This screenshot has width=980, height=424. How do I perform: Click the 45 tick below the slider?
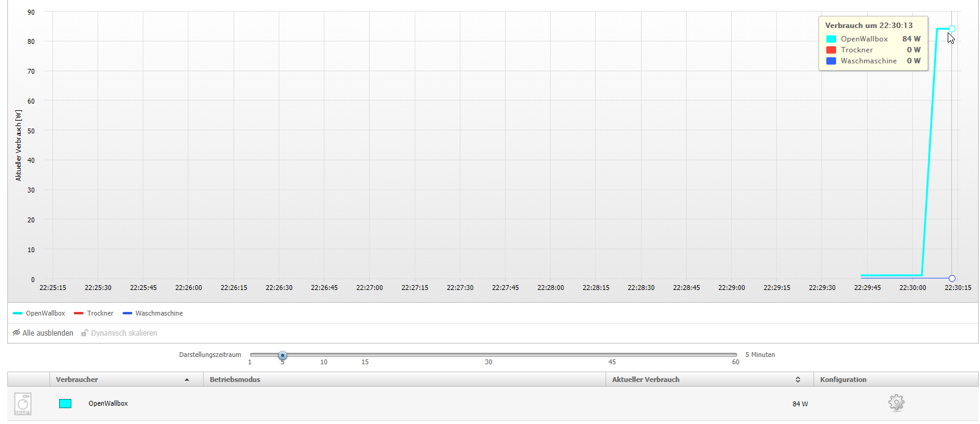612,362
